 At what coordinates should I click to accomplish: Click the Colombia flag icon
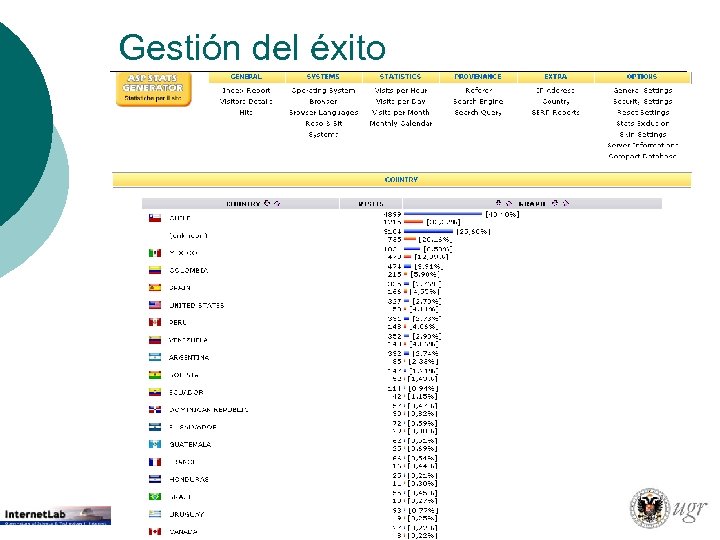tap(155, 270)
